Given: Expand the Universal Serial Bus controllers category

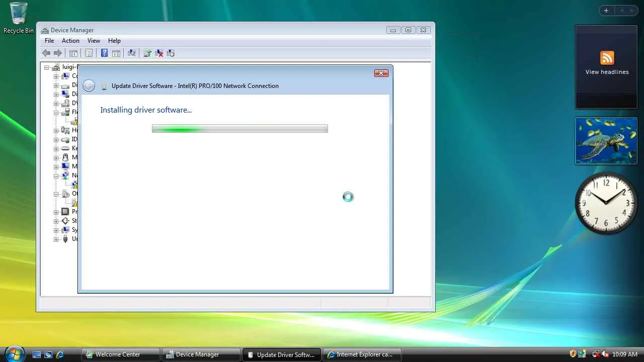Looking at the screenshot, I should coord(56,239).
